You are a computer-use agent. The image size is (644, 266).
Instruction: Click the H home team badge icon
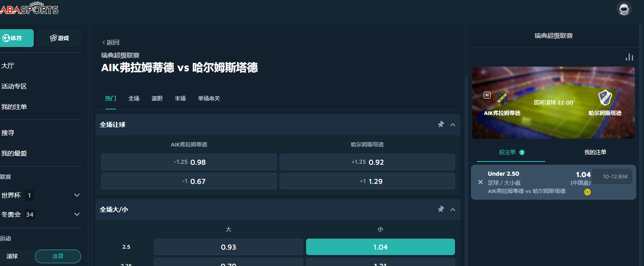(x=487, y=95)
